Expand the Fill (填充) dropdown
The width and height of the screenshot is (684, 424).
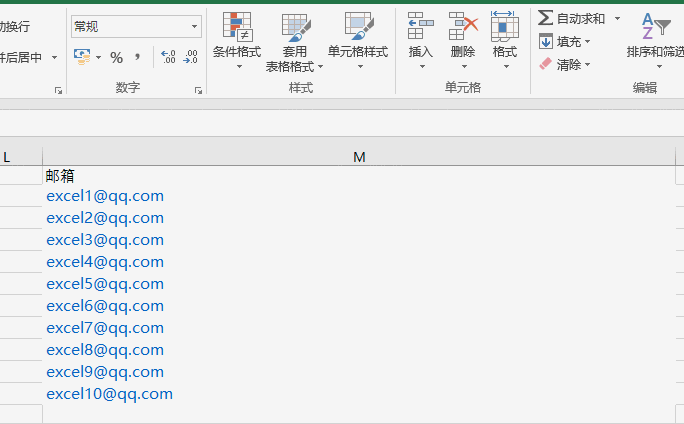[588, 42]
